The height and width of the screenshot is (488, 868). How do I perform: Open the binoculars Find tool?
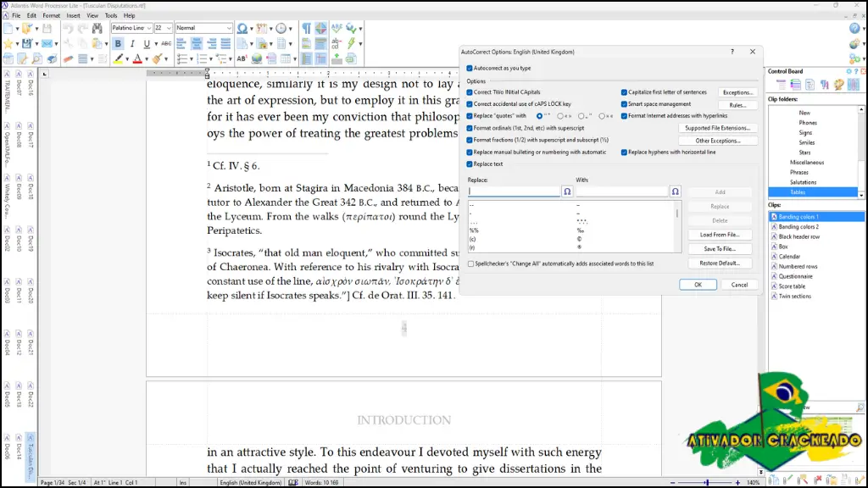(x=97, y=28)
